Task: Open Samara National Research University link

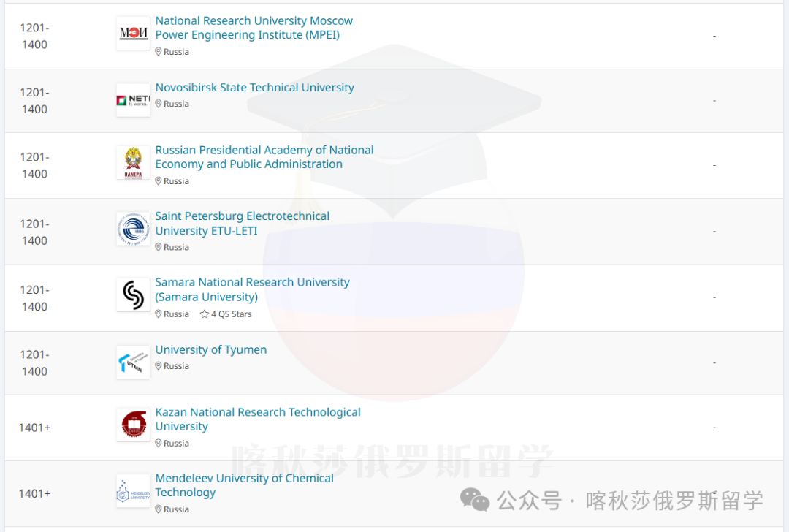Action: tap(252, 289)
